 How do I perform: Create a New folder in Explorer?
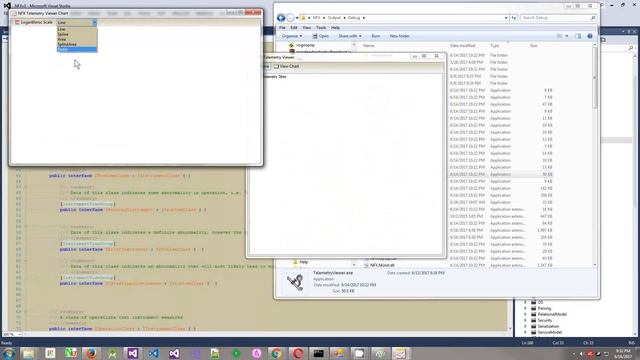point(399,36)
